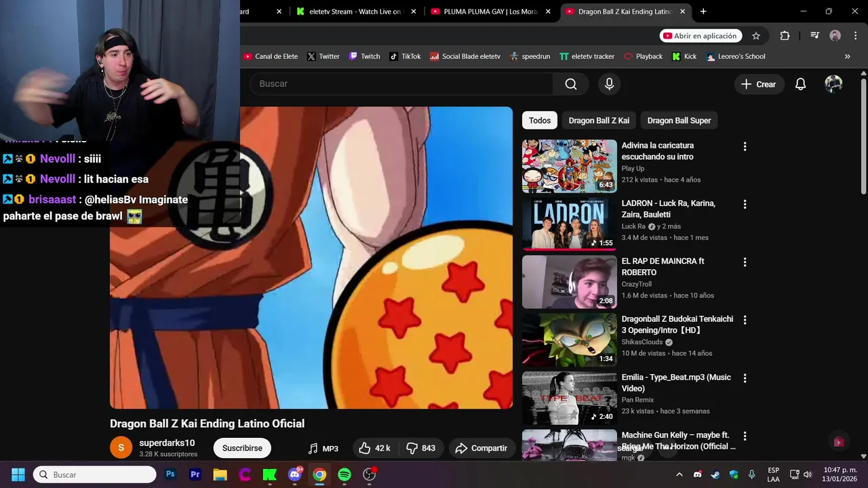The height and width of the screenshot is (488, 868).
Task: Open Chrome profile avatar in toolbar
Action: [x=835, y=36]
